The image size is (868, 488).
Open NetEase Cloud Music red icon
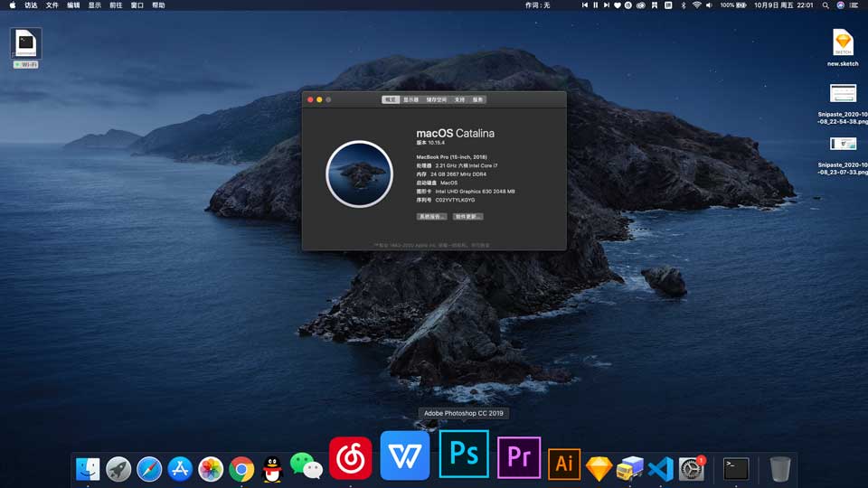351,458
